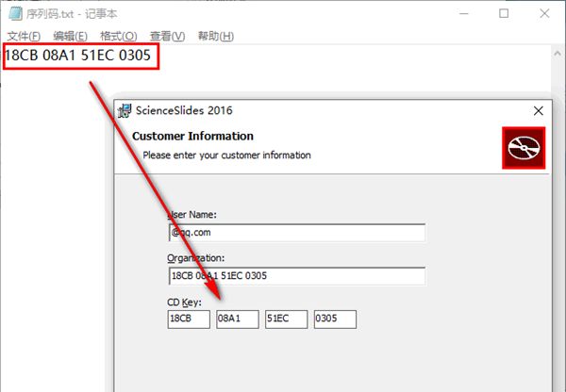Open the 编辑(E) menu in Notepad

coord(70,36)
